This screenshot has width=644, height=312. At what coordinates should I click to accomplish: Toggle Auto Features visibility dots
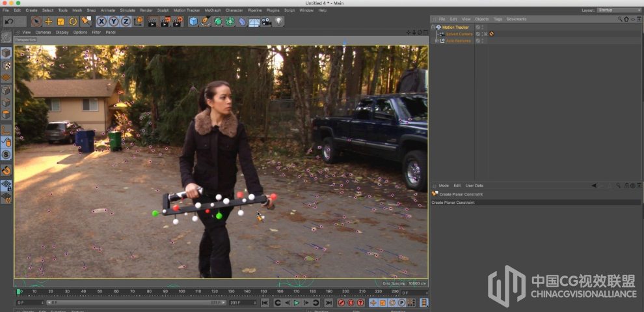tap(483, 40)
